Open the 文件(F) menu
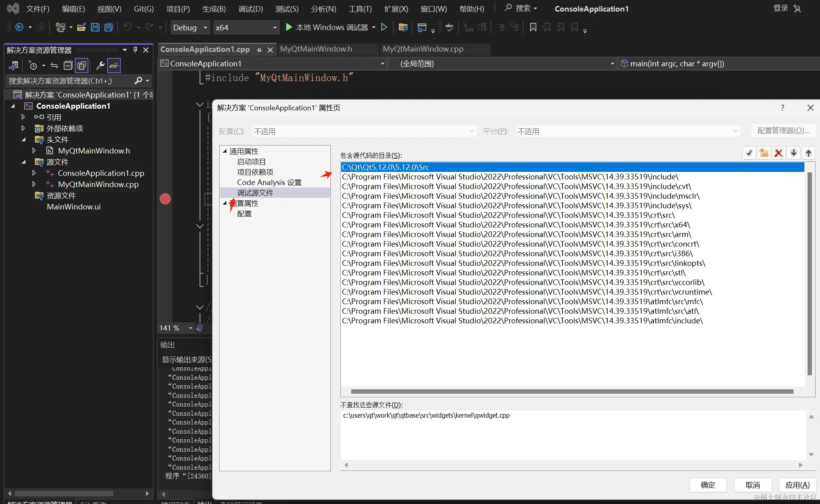The width and height of the screenshot is (820, 504). click(x=38, y=9)
